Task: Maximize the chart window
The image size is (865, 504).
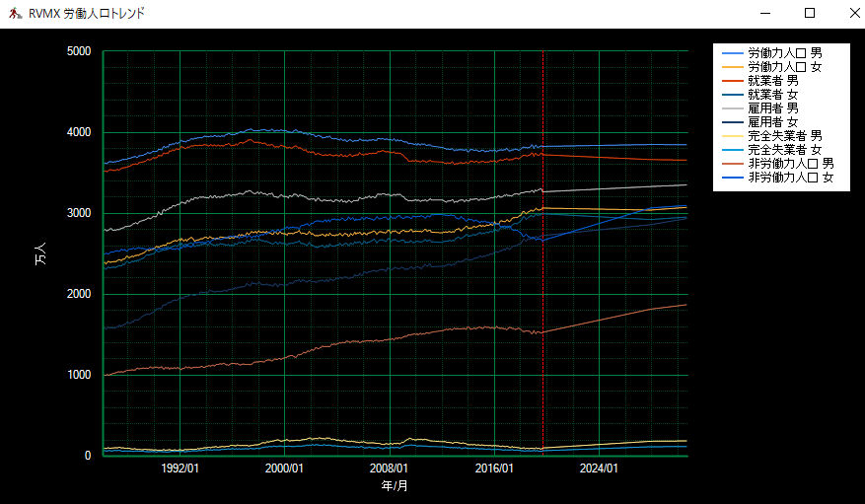Action: [810, 14]
